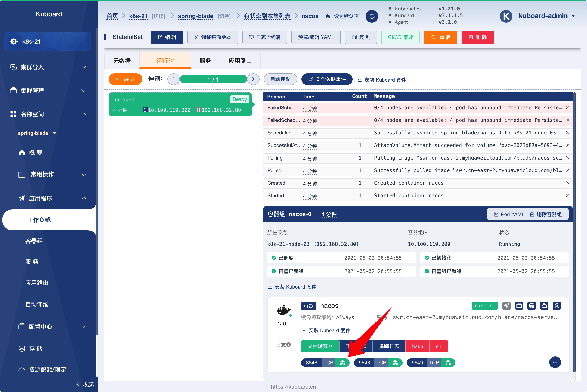This screenshot has height=392, width=587.
Task: Switch to the 元数据 tab
Action: pos(122,61)
